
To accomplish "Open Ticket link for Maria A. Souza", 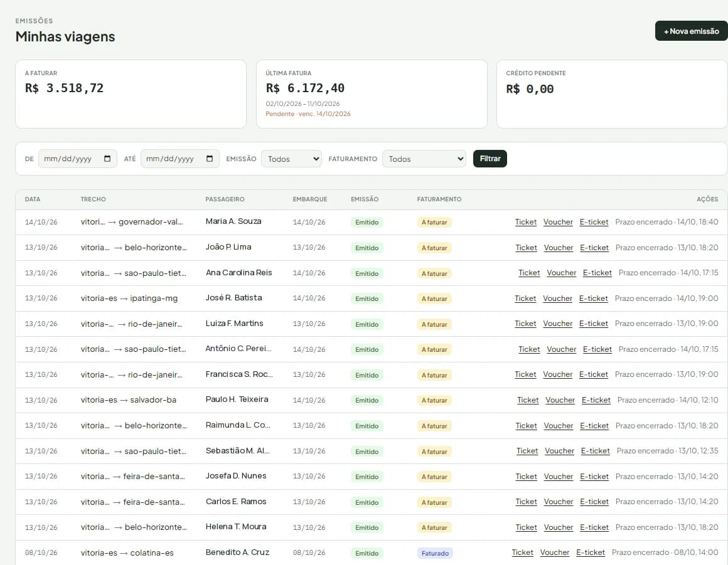I will tap(525, 222).
